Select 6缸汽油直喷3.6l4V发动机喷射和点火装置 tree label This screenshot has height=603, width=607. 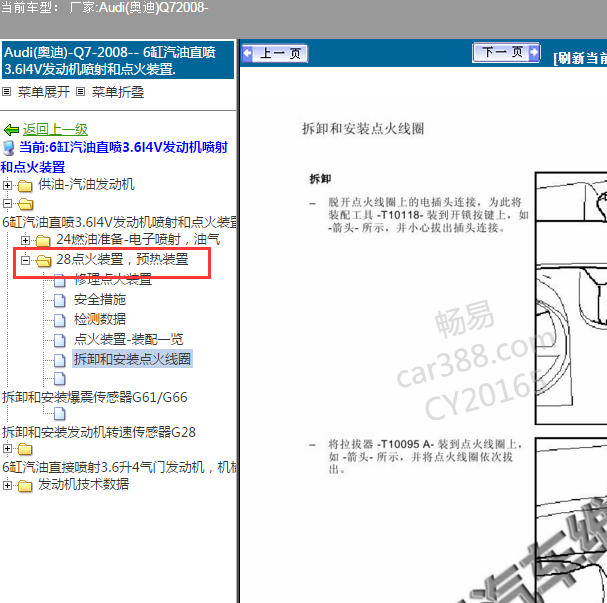120,222
